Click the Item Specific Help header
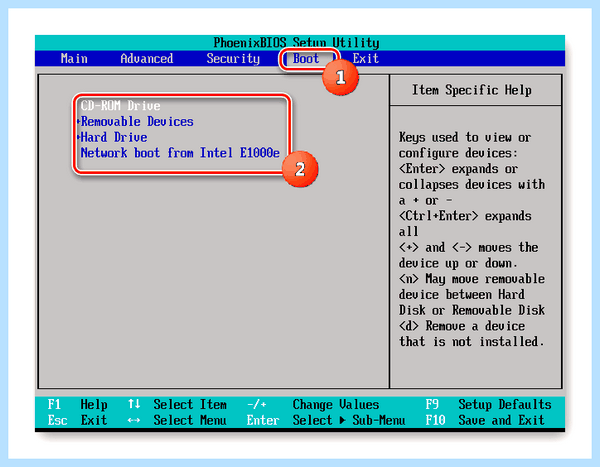Screen dimensions: 600x467 click(x=471, y=90)
